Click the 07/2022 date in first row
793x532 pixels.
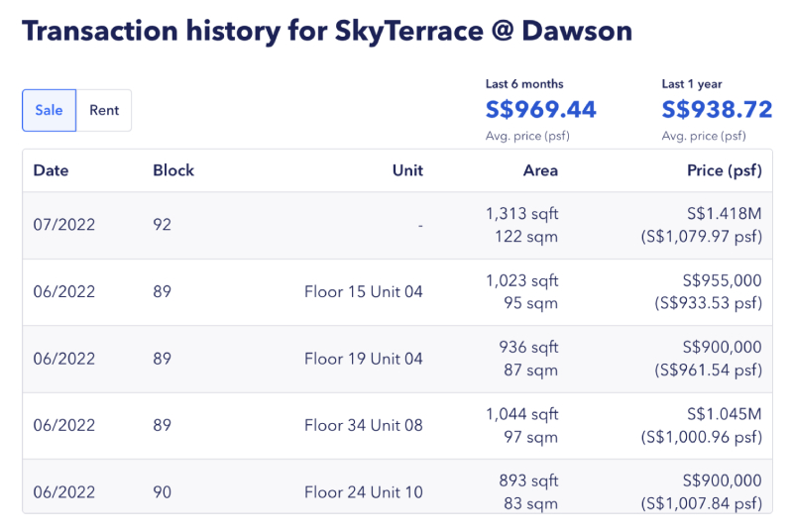coord(64,225)
